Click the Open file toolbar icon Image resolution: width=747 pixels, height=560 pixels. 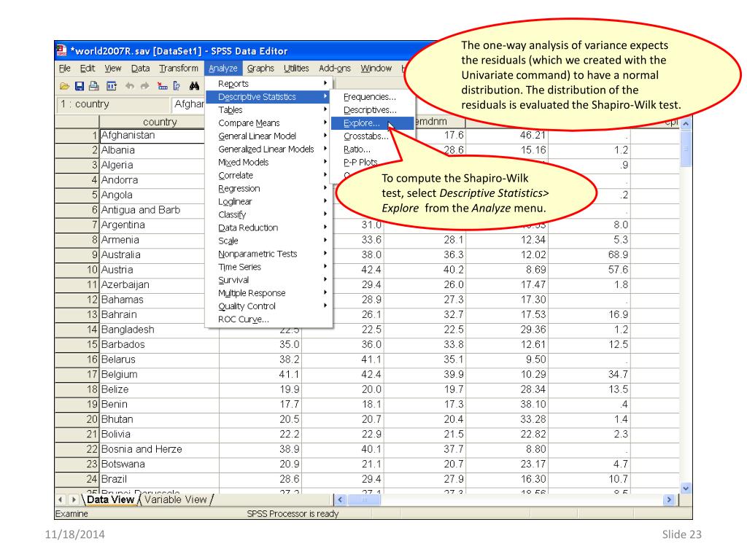tap(64, 86)
